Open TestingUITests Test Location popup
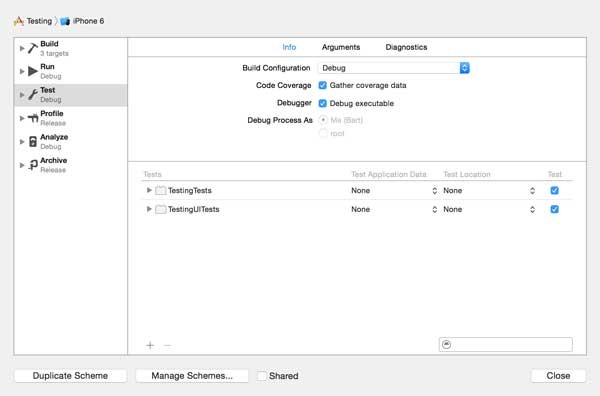The width and height of the screenshot is (600, 396). pyautogui.click(x=489, y=210)
